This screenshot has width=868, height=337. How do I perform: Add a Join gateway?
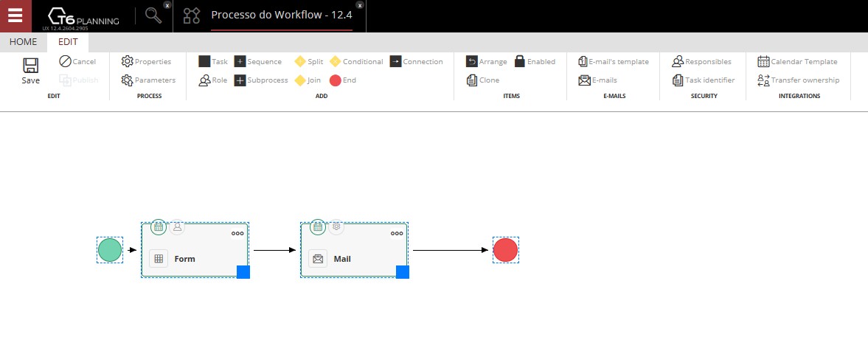click(x=308, y=80)
